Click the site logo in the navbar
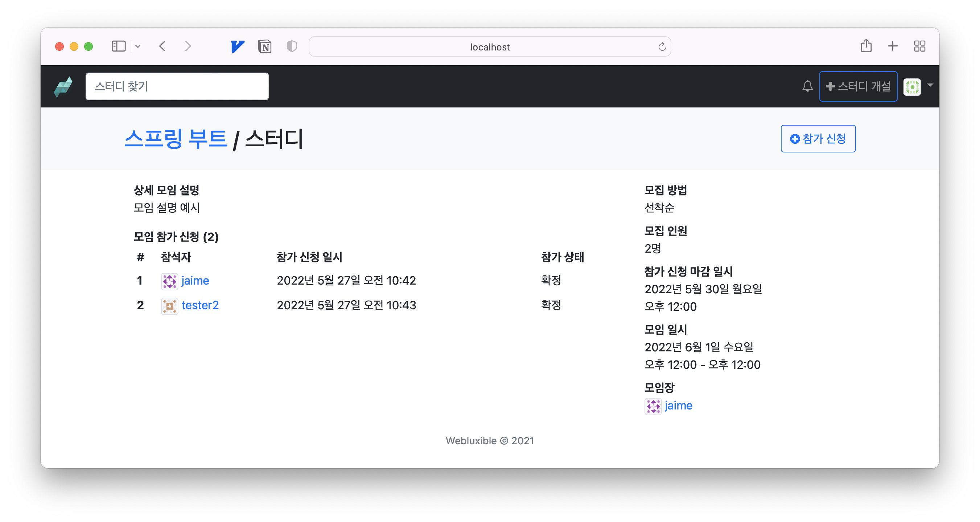 [x=63, y=86]
